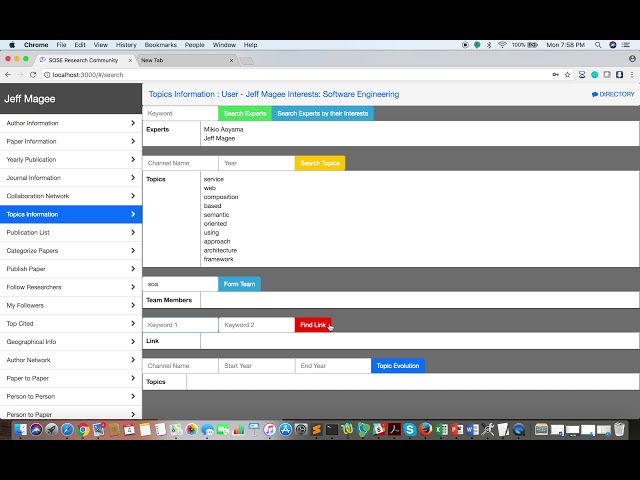This screenshot has height=480, width=640.
Task: Click the topic word "architecture"
Action: click(220, 250)
